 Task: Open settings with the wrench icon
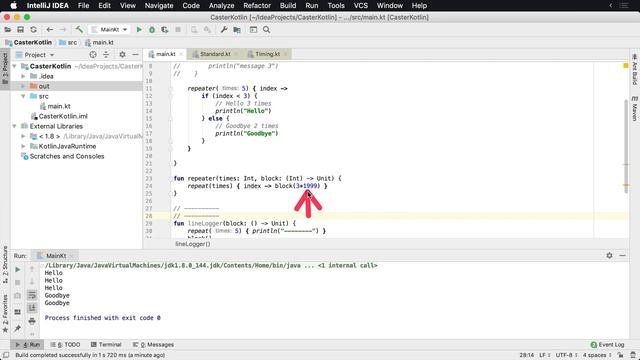[224, 30]
